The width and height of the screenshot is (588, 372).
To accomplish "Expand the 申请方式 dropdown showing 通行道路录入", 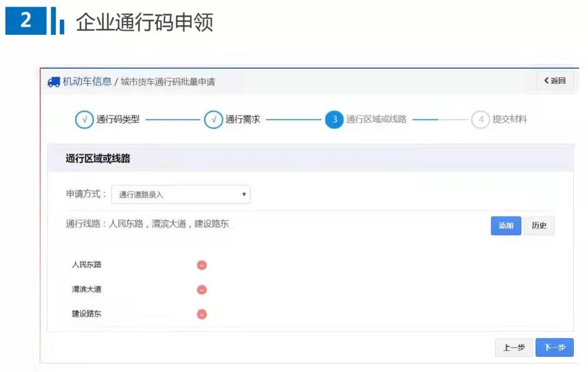I will [x=181, y=194].
